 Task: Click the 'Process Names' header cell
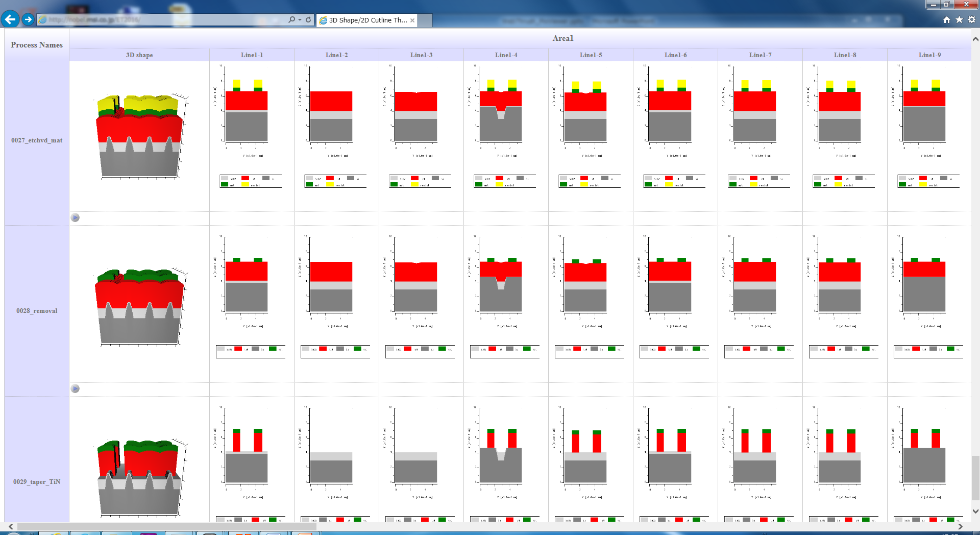tap(37, 45)
